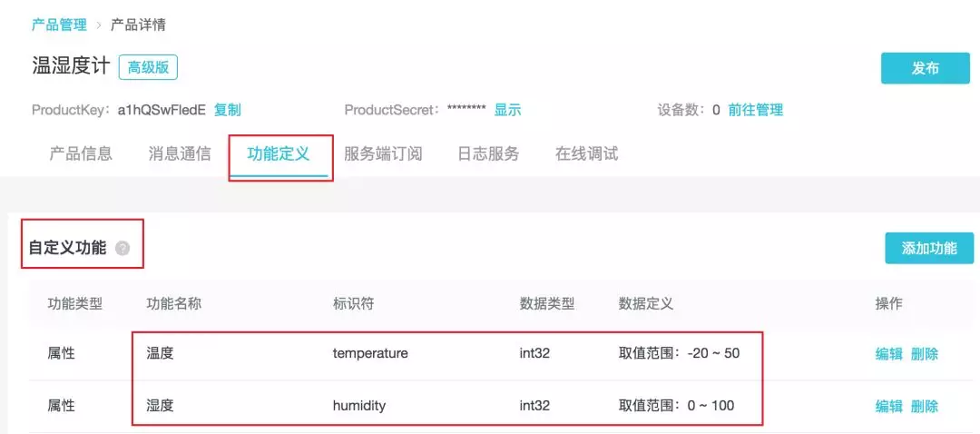Click the 添加功能 button
This screenshot has width=980, height=434.
click(x=929, y=248)
